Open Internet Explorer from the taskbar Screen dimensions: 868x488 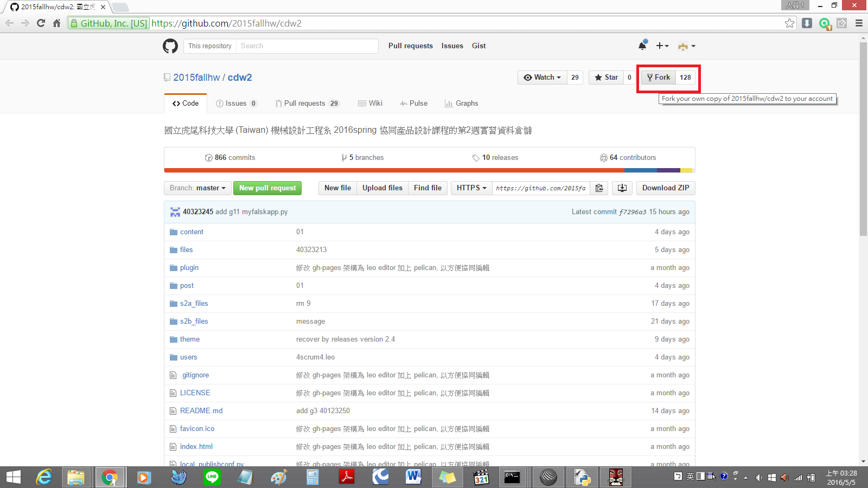coord(44,477)
